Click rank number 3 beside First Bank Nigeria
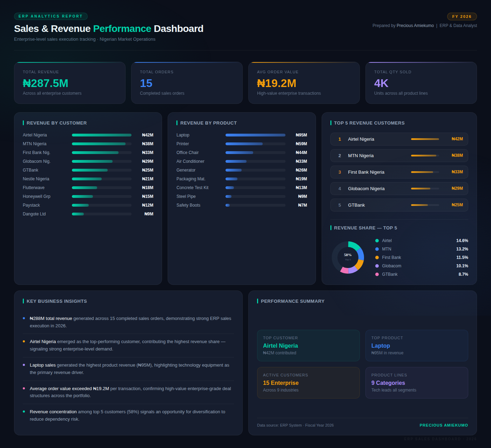Image resolution: width=491 pixels, height=448 pixels. pos(339,172)
